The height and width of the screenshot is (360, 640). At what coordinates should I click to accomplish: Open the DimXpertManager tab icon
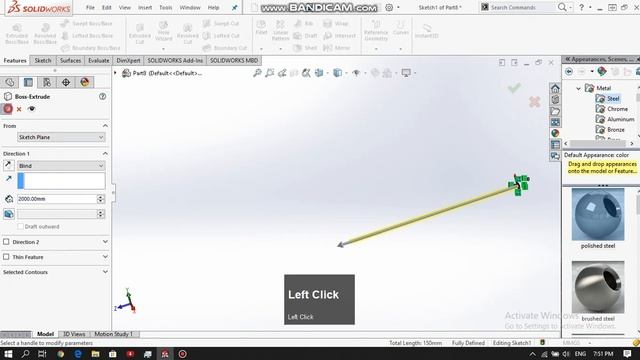pos(66,82)
